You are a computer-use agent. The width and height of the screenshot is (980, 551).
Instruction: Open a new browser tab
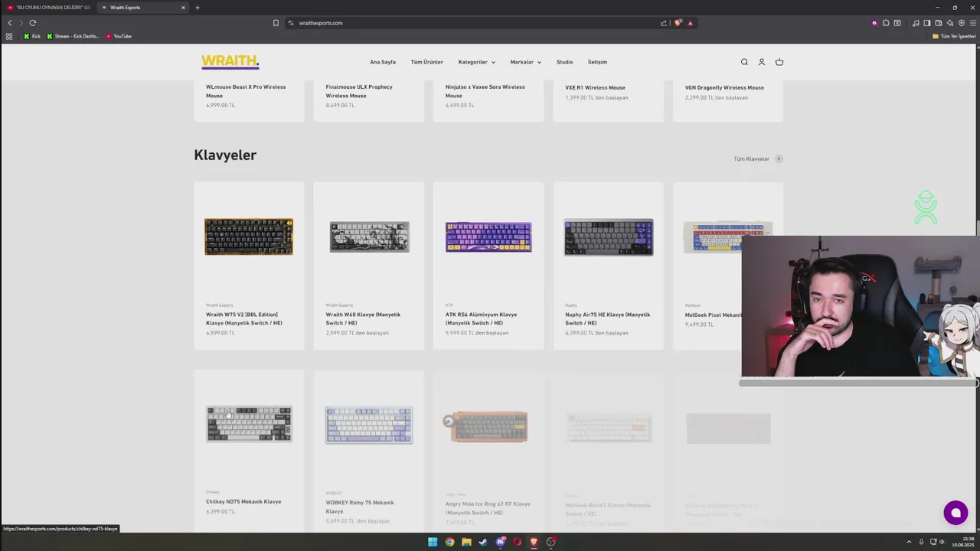pos(197,8)
